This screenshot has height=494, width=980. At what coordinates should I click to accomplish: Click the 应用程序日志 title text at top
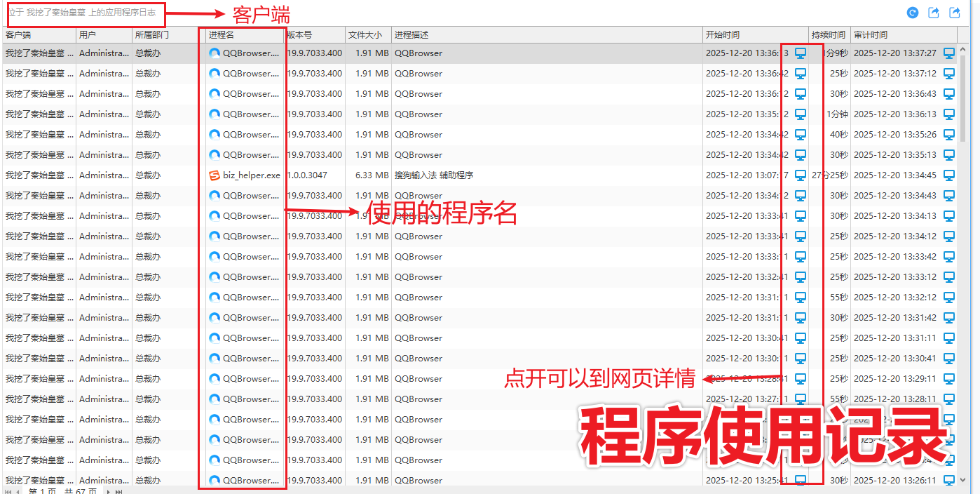[130, 13]
